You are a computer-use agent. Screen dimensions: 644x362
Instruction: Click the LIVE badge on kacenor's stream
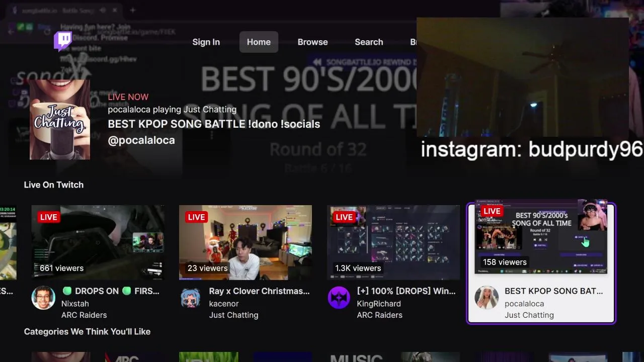coord(197,217)
